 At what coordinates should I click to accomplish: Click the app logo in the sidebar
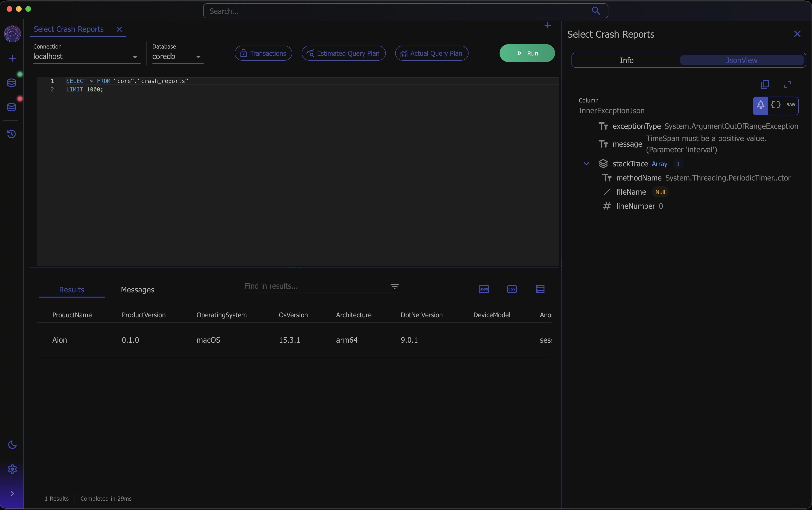pyautogui.click(x=12, y=34)
